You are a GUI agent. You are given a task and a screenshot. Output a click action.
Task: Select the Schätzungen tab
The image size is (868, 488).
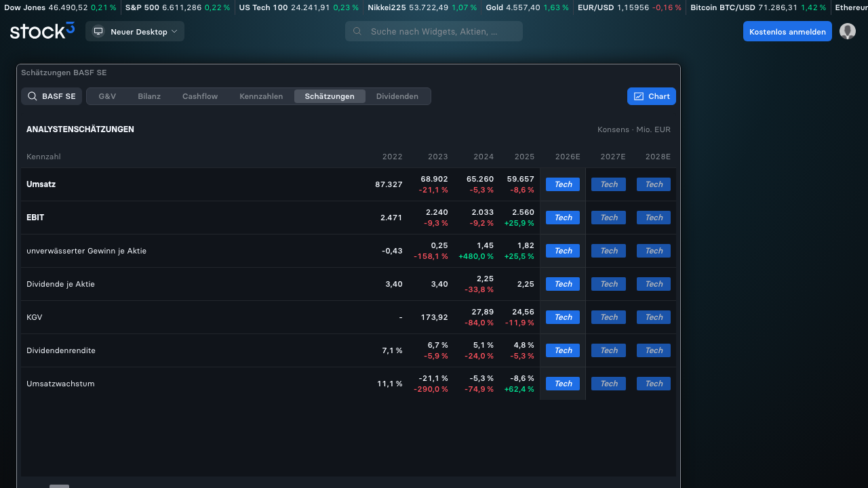click(330, 96)
